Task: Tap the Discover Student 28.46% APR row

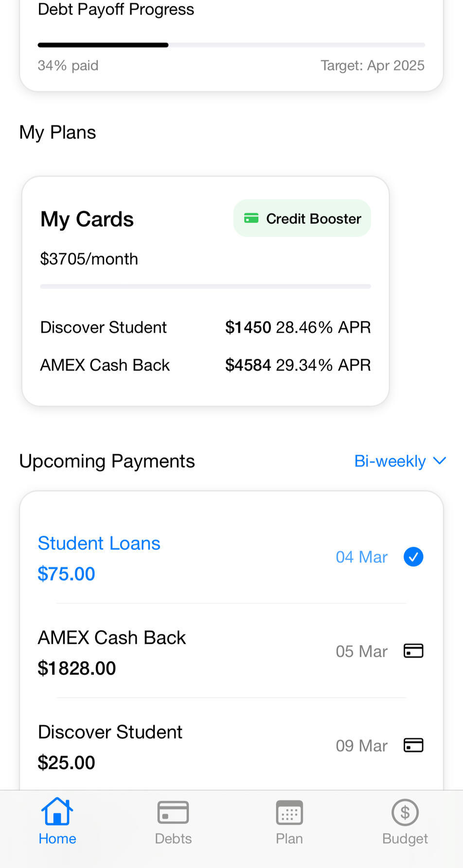Action: (x=205, y=327)
